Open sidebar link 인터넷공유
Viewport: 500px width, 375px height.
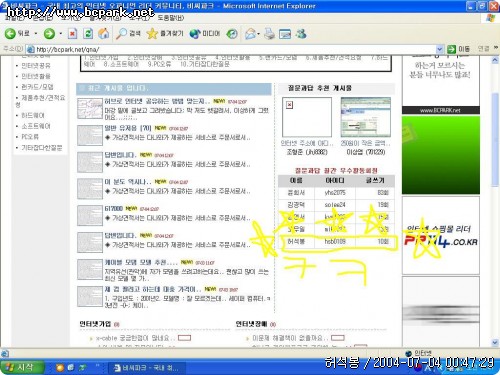coord(36,66)
